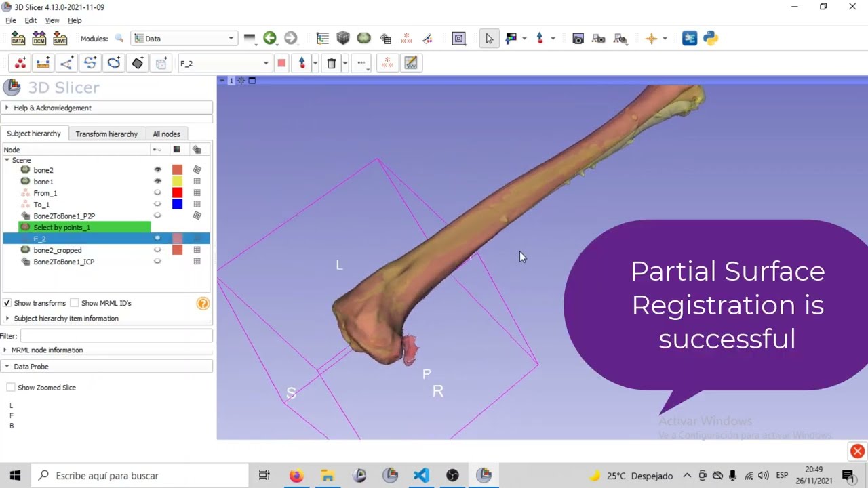
Task: Create a new ROI box markup
Action: click(161, 63)
